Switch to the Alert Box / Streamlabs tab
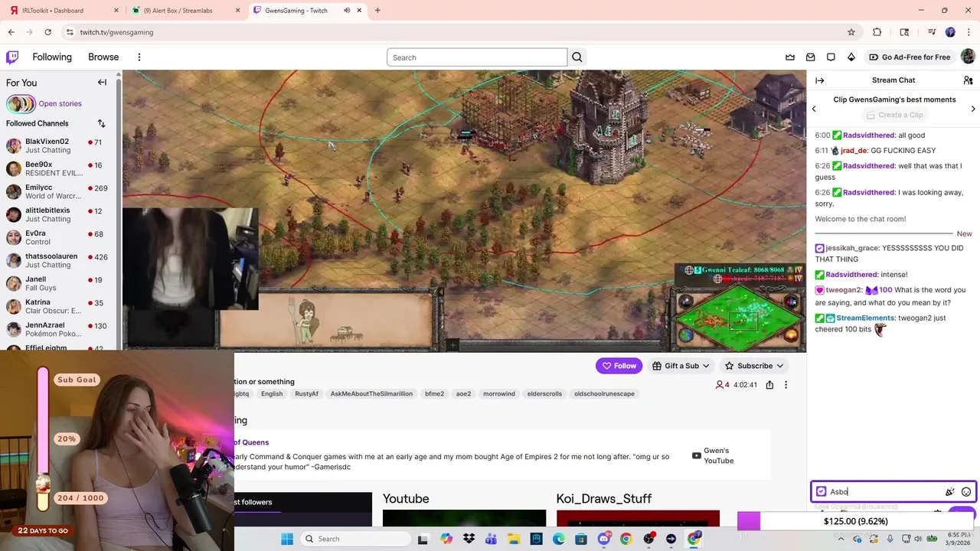 [186, 11]
